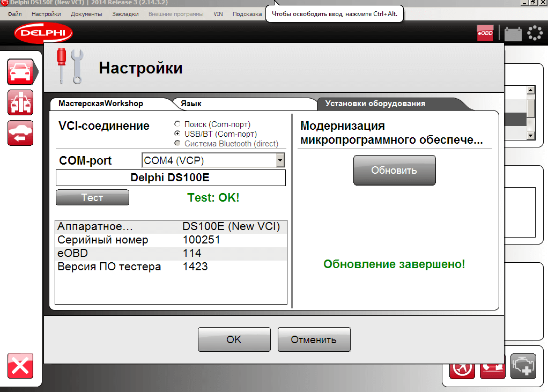Click the Delphi DS100E device field

coord(171,177)
